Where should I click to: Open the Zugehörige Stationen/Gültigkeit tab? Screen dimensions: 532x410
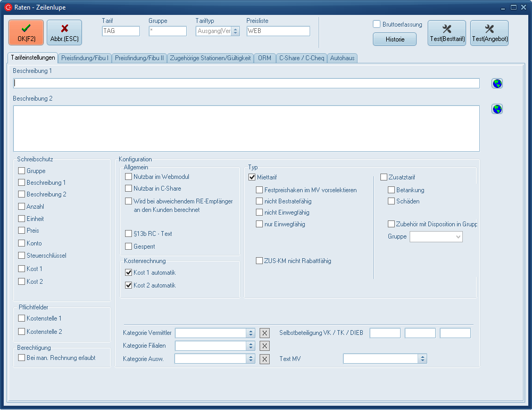click(x=210, y=58)
